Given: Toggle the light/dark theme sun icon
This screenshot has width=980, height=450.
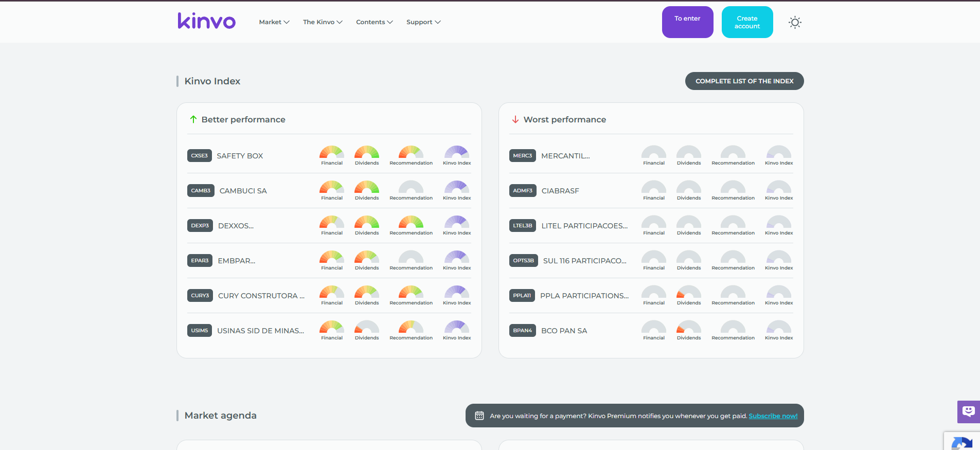Looking at the screenshot, I should 795,22.
